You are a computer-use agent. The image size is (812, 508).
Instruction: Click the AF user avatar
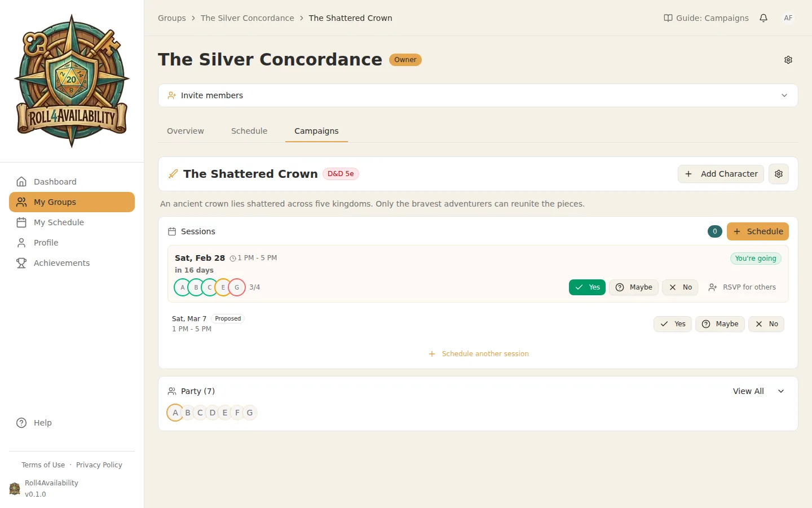(x=788, y=18)
